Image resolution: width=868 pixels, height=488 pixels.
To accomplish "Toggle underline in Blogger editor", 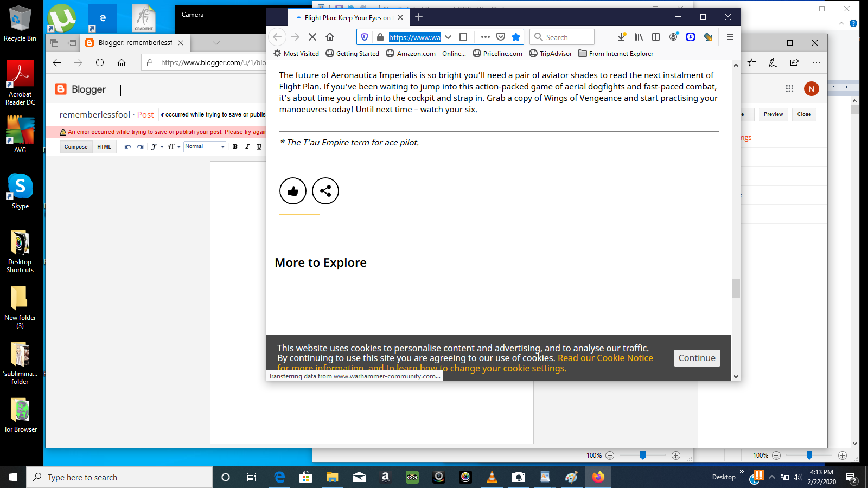I will (259, 146).
